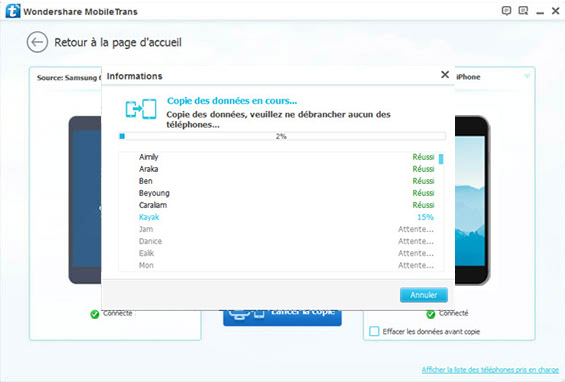Click the Wondershare MobileTrans logo icon
This screenshot has height=382, width=565.
pyautogui.click(x=12, y=11)
